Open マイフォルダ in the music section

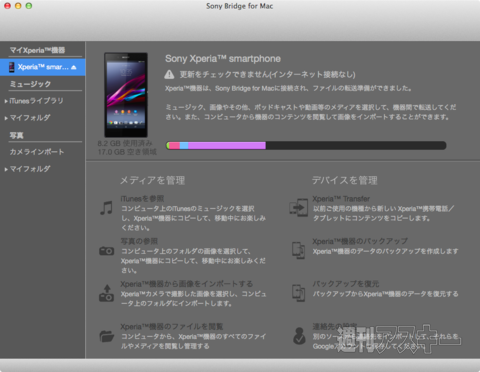(30, 118)
